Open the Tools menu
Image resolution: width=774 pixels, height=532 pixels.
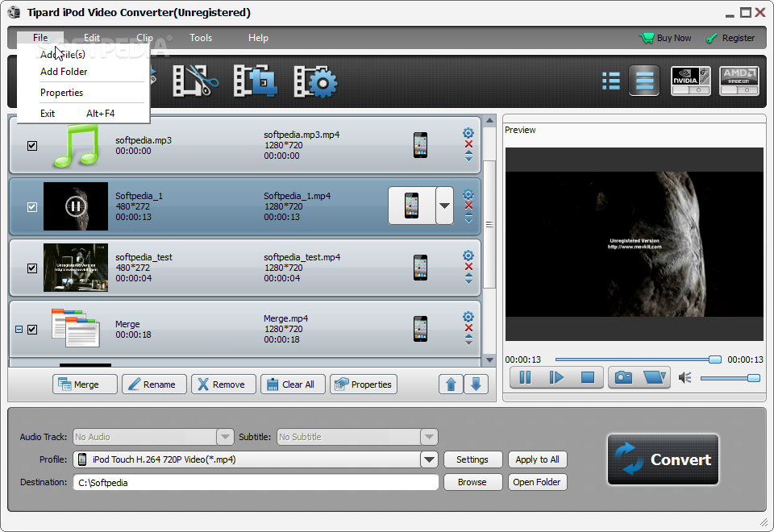201,38
